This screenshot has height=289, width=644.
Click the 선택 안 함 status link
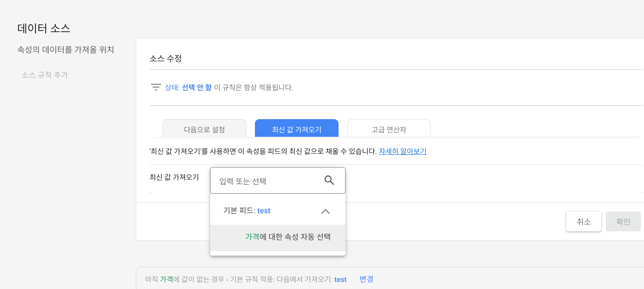[196, 87]
